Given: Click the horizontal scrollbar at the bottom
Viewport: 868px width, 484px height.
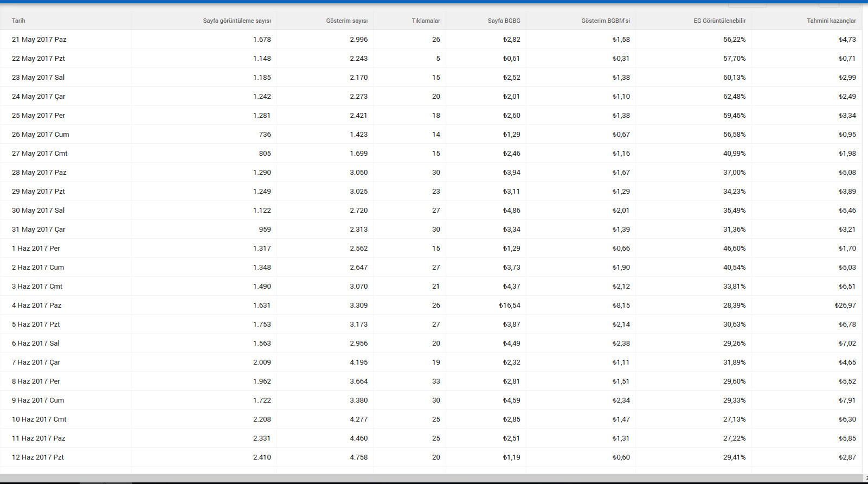Looking at the screenshot, I should click(x=431, y=477).
